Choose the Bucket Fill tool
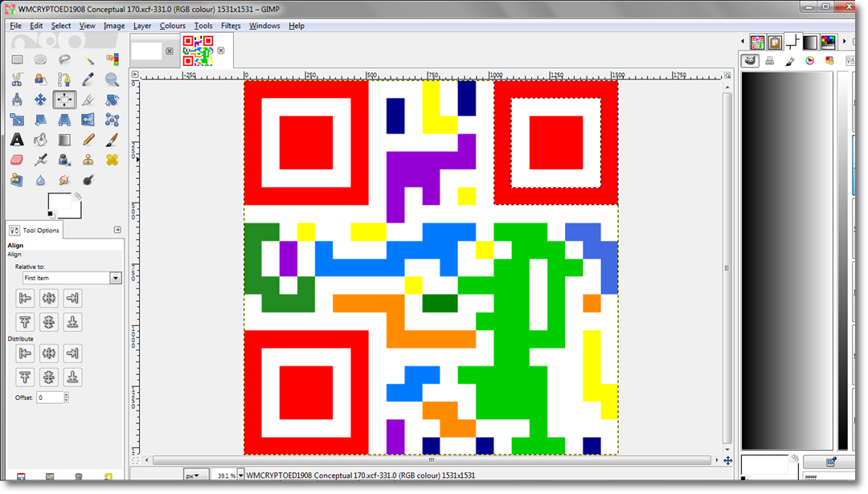The height and width of the screenshot is (494, 868). coord(40,140)
